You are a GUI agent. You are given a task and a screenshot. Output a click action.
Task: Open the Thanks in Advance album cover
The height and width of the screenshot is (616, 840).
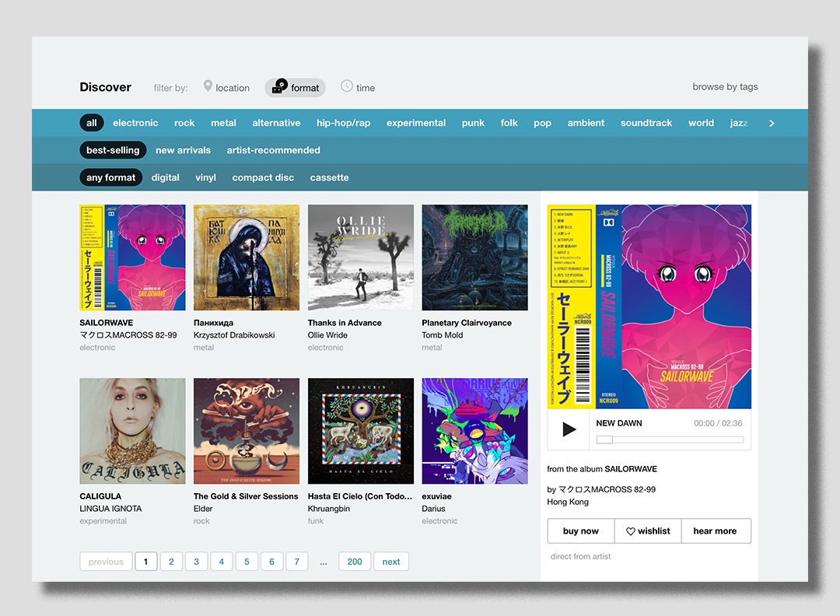(361, 257)
